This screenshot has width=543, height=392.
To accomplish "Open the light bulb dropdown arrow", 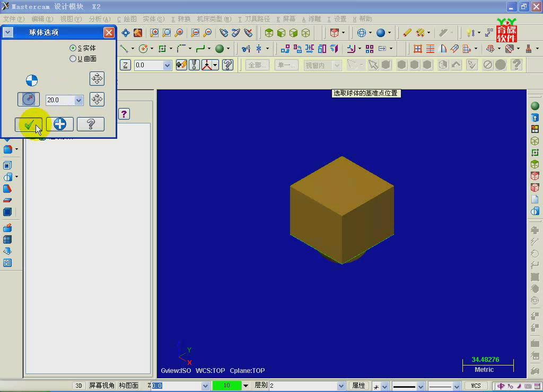I will tap(479, 33).
